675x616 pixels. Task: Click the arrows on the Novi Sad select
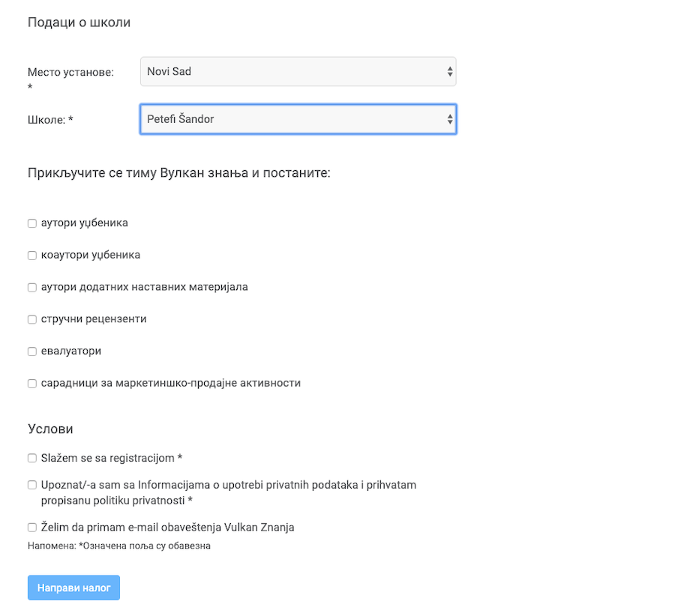pos(449,71)
